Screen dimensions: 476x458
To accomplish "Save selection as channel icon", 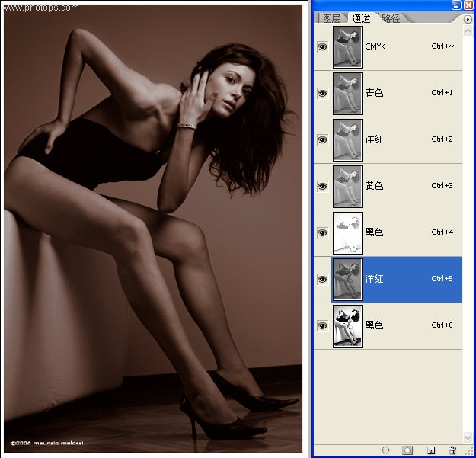I will (407, 450).
